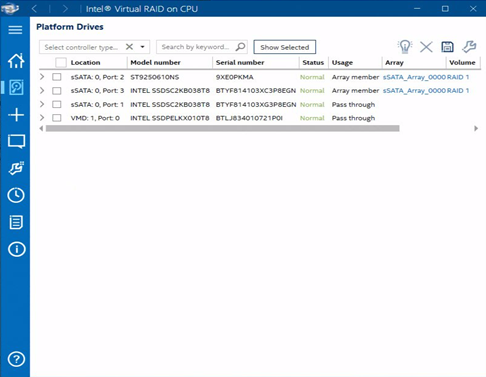This screenshot has width=486, height=377.
Task: Check the sSATA: 0, Port: 3 drive
Action: 57,91
